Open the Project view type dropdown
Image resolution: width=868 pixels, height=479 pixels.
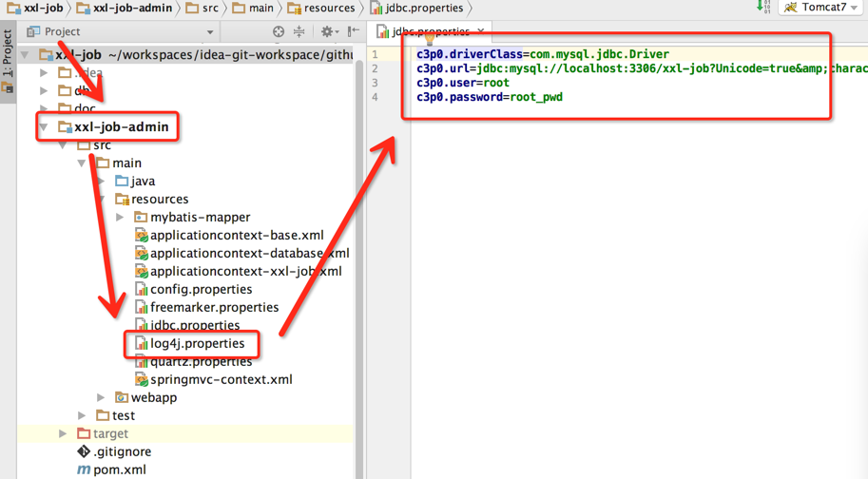click(x=210, y=32)
